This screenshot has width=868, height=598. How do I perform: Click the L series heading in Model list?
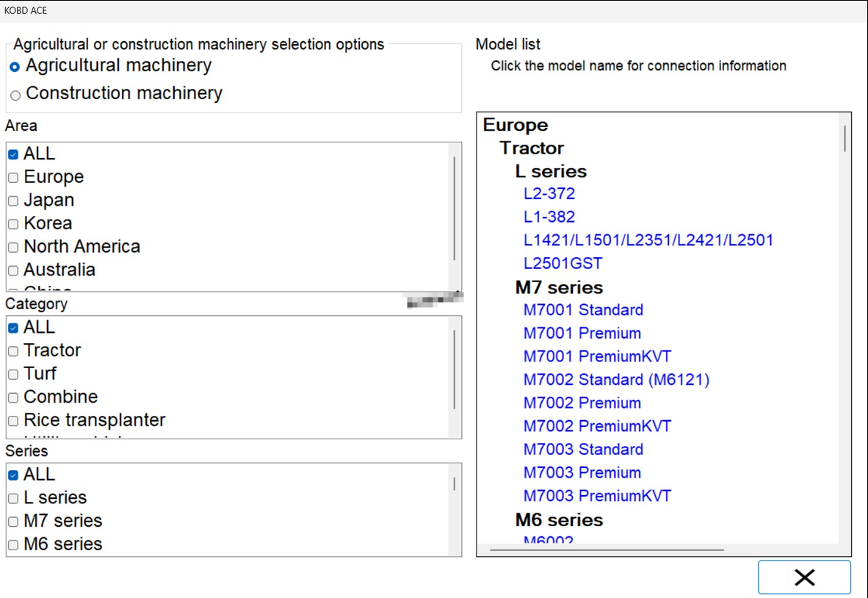551,172
